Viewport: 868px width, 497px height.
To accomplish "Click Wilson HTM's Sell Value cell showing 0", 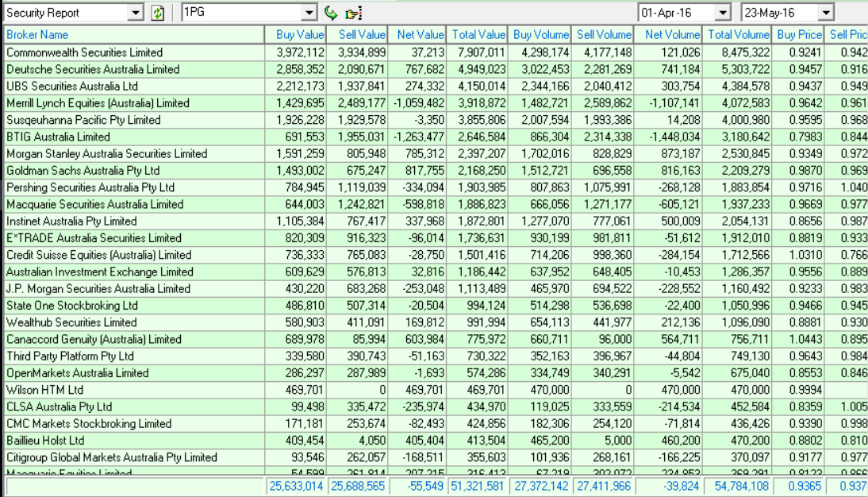I will pyautogui.click(x=357, y=390).
